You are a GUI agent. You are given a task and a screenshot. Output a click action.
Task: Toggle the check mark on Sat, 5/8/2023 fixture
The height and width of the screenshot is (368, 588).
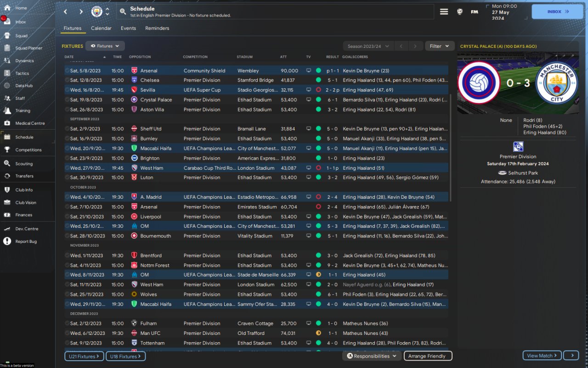[x=67, y=71]
